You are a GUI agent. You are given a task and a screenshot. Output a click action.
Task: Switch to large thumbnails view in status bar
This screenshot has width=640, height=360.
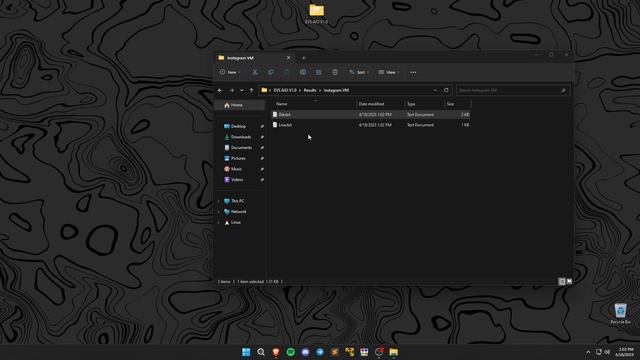pyautogui.click(x=569, y=282)
